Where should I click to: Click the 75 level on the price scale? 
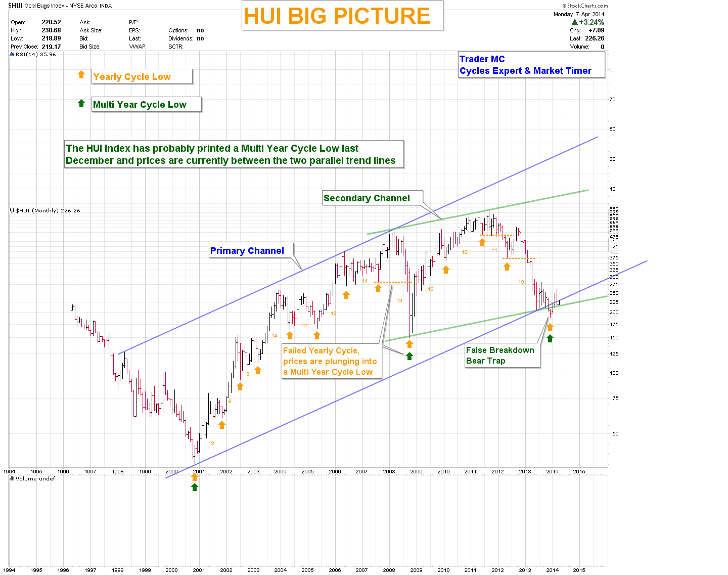point(615,399)
